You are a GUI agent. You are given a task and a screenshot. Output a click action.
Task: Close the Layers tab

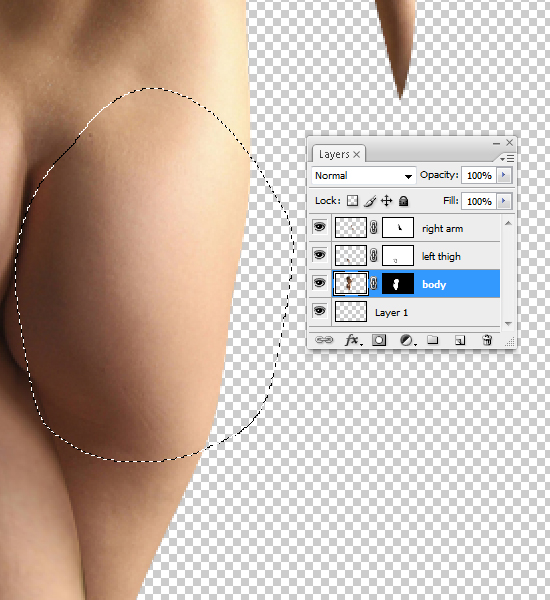tap(356, 154)
